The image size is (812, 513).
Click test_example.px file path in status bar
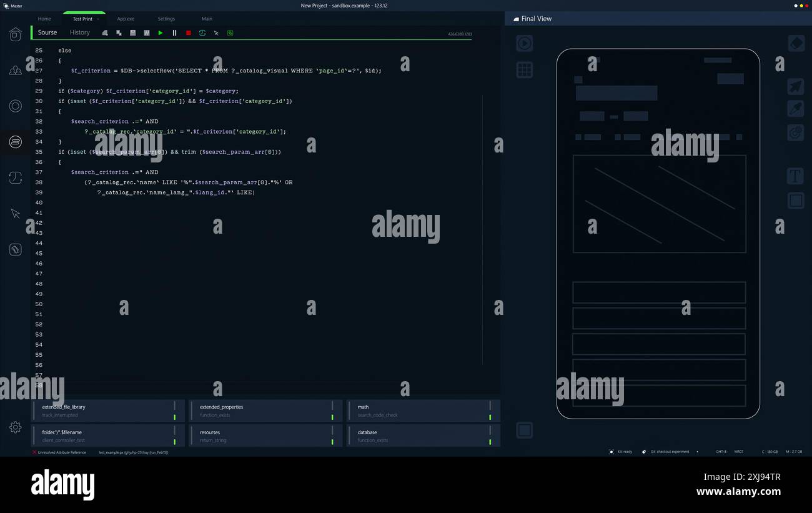133,452
